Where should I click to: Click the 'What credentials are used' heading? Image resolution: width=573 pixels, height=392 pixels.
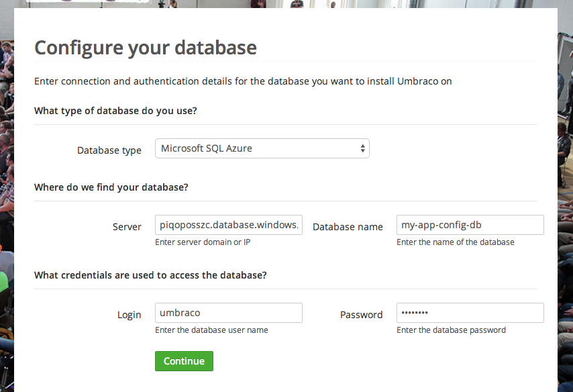150,275
